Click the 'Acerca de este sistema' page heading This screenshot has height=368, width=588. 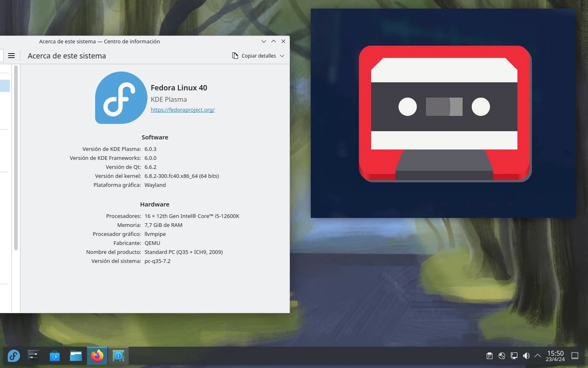click(x=67, y=56)
